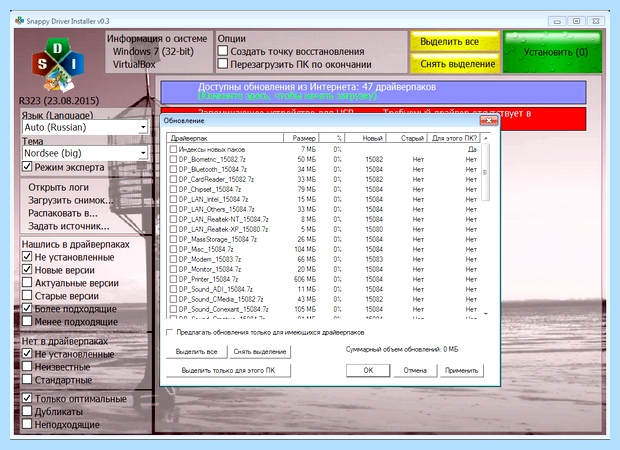Check the DP_Chipset_15084.7z driverpack
This screenshot has height=450, width=620.
pos(173,189)
